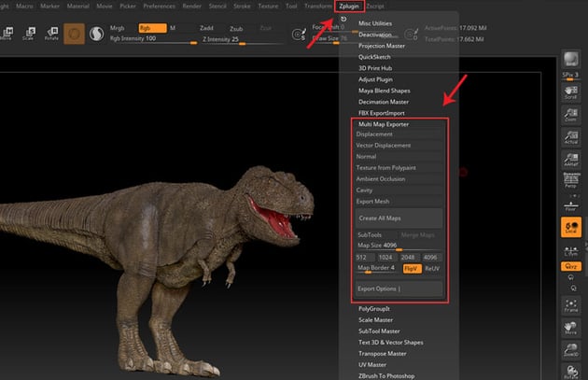Expand the Decimation Master plugin
588x380 pixels.
[384, 101]
